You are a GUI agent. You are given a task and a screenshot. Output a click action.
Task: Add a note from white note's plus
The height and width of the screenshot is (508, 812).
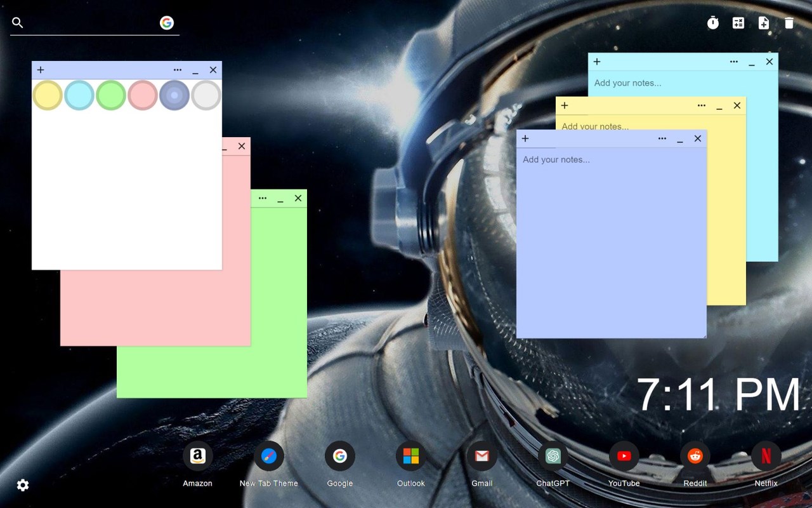pyautogui.click(x=41, y=70)
